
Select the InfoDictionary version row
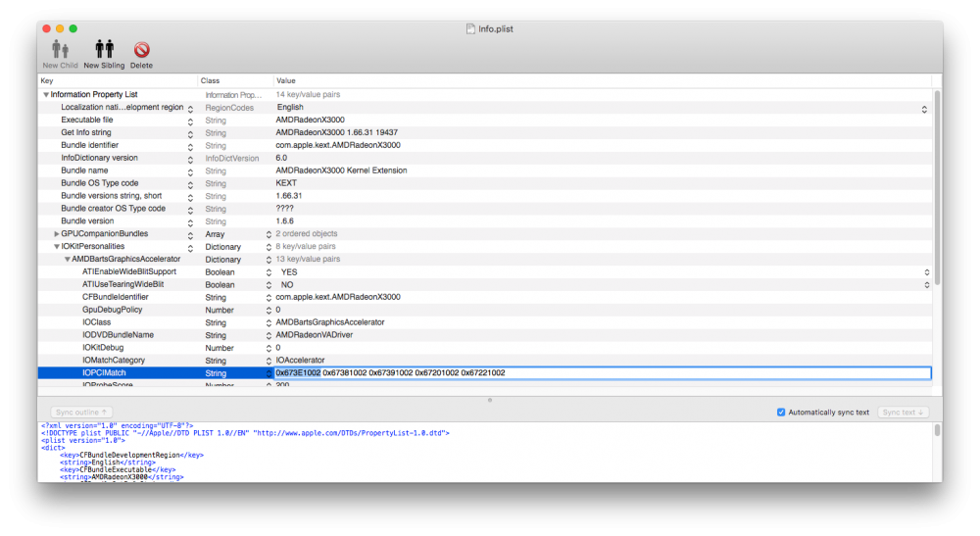pos(484,158)
